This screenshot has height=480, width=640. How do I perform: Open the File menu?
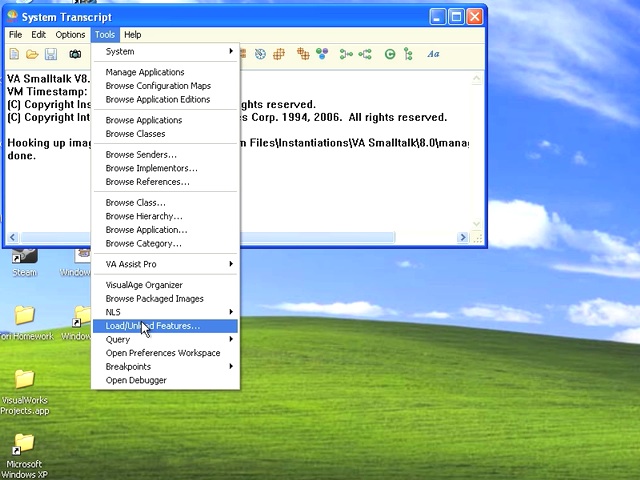(x=16, y=35)
